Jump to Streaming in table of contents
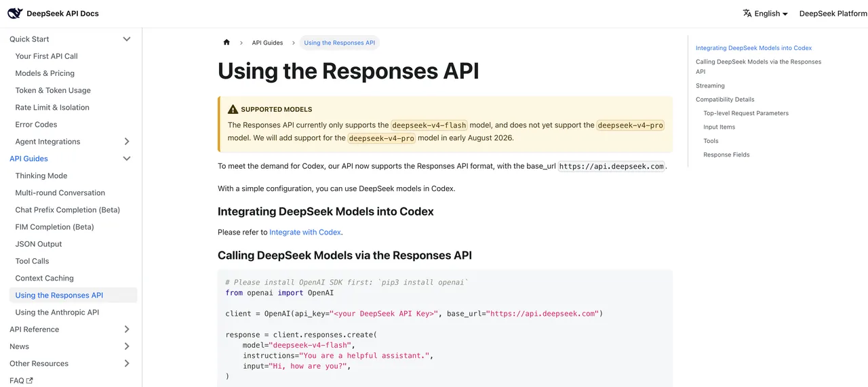The image size is (868, 387). click(710, 86)
